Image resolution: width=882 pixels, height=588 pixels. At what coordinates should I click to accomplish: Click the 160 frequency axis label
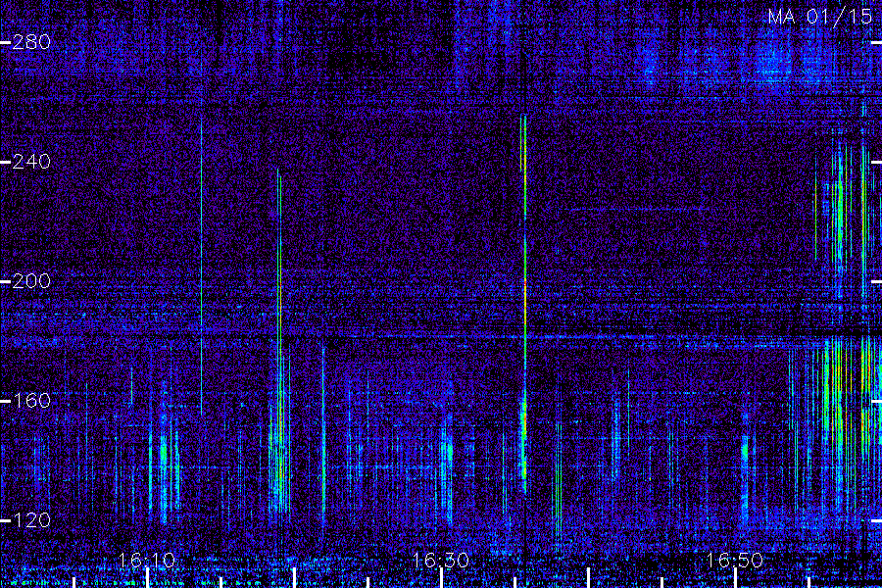click(x=31, y=401)
